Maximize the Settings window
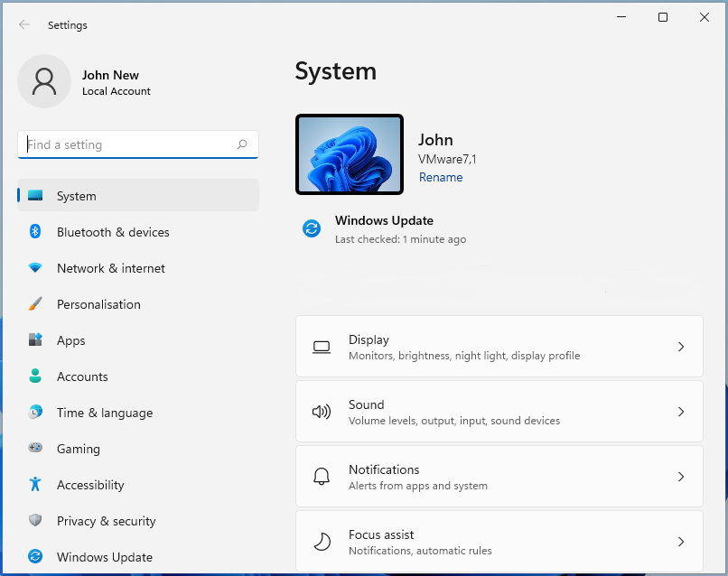 663,17
